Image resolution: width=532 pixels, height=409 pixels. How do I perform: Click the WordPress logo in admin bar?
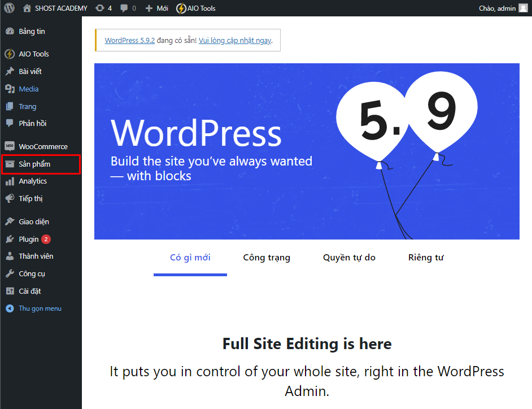(9, 8)
